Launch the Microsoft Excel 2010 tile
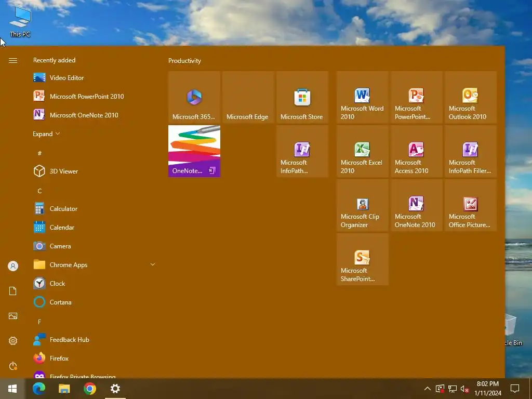The image size is (532, 399). 362,151
